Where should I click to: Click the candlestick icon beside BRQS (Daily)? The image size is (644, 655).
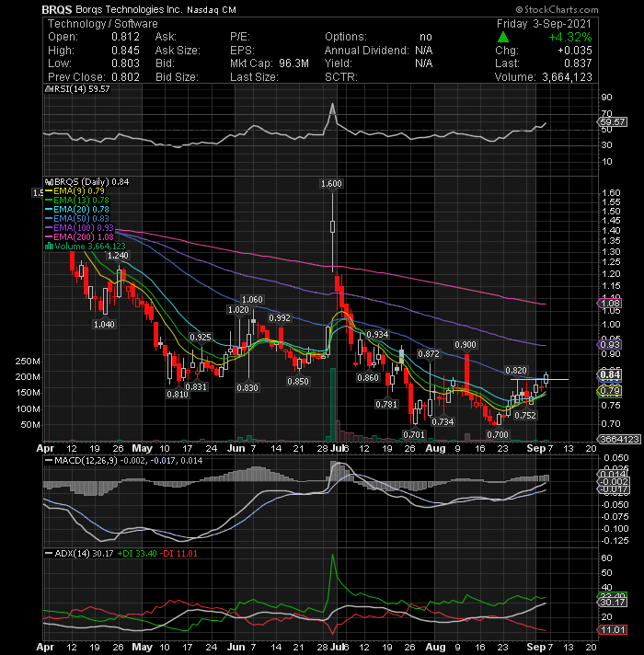click(49, 182)
